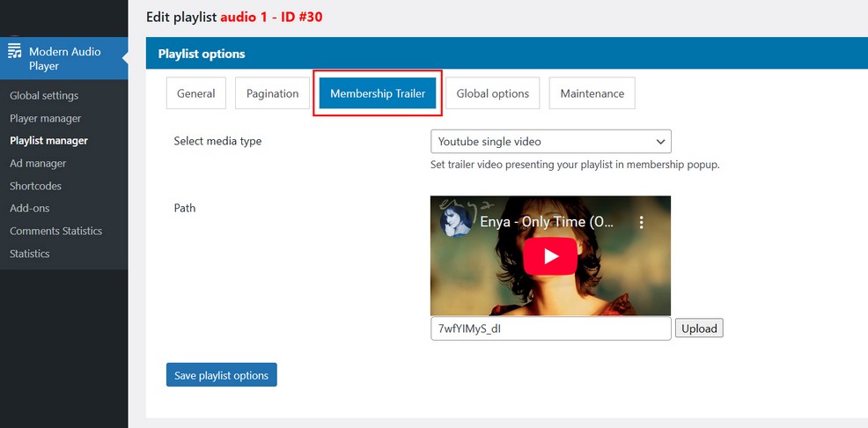The image size is (868, 428).
Task: Open the YouTube video three-dot options menu
Action: [x=642, y=222]
